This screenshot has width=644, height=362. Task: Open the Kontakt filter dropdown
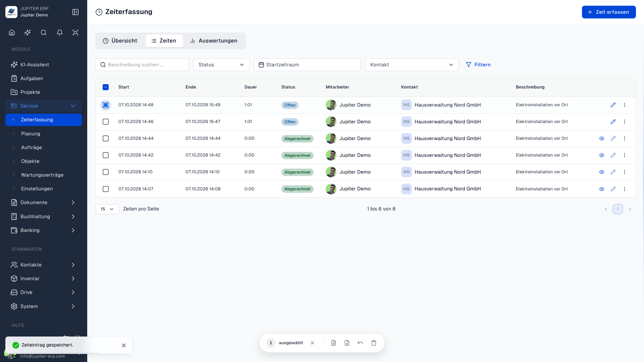pyautogui.click(x=412, y=65)
